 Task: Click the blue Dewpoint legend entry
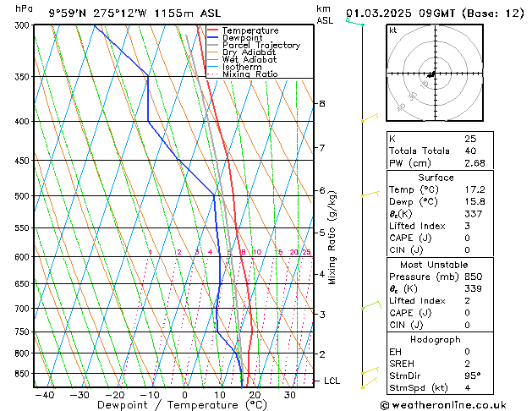point(242,38)
